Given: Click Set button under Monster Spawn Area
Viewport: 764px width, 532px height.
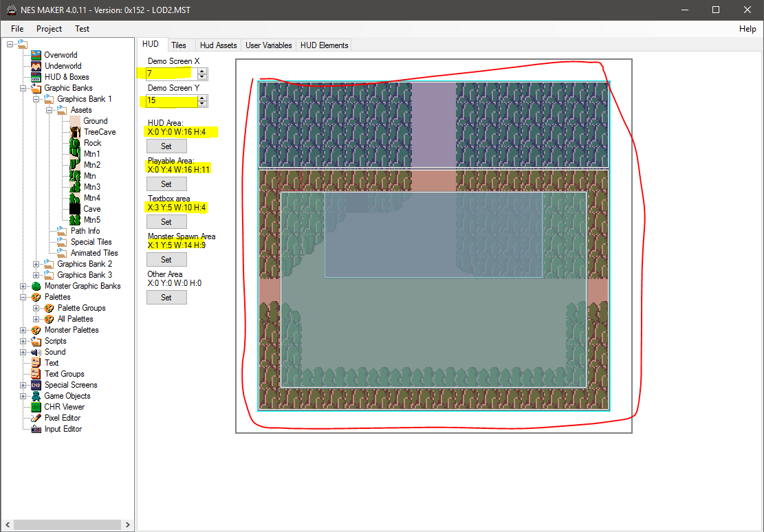Looking at the screenshot, I should (x=166, y=260).
